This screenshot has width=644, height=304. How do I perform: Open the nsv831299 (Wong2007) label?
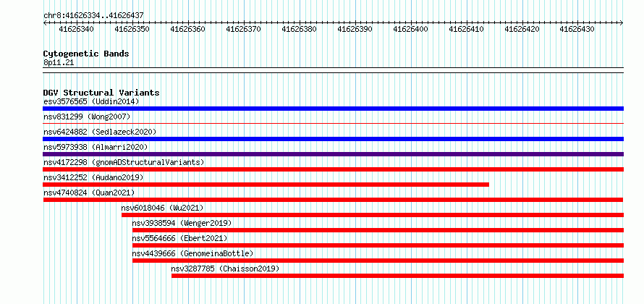[x=87, y=117]
